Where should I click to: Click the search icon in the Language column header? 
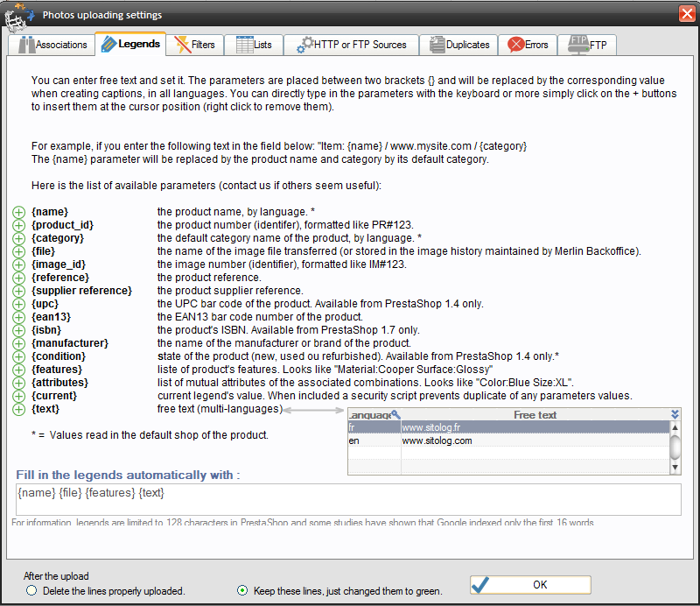(395, 414)
